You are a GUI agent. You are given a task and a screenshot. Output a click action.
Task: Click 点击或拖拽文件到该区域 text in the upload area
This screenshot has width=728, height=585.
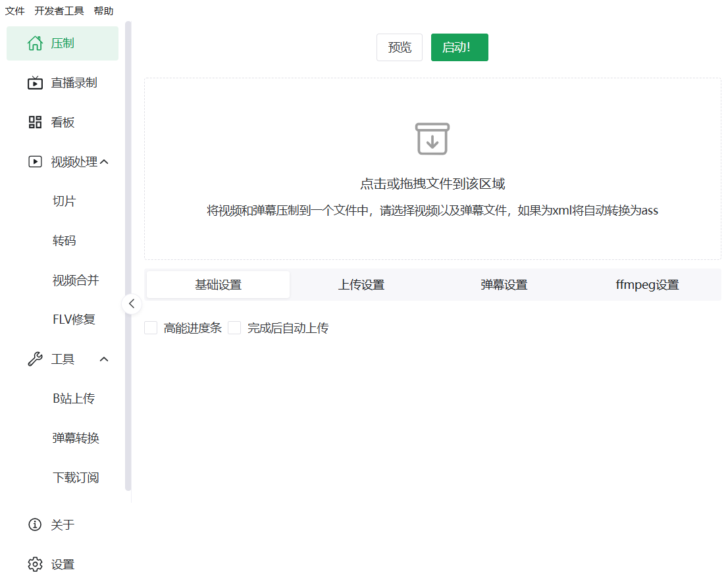coord(432,184)
